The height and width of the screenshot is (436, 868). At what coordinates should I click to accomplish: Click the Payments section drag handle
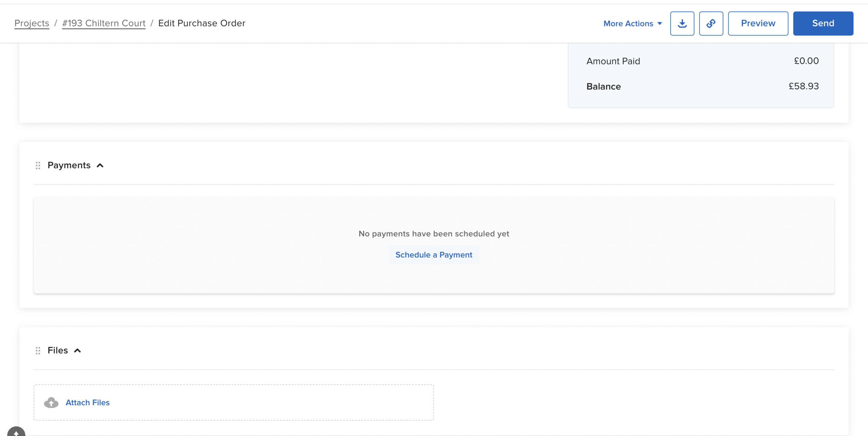(38, 165)
